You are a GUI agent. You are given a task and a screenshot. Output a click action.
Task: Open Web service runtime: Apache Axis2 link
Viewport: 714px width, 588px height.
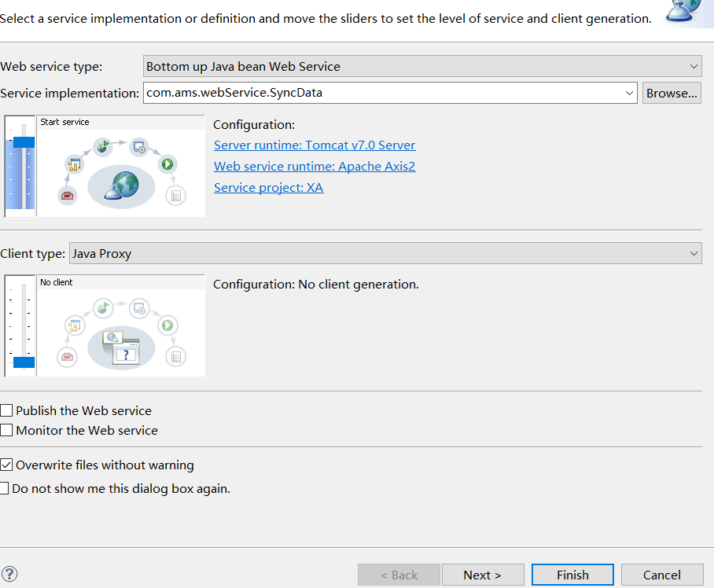point(315,167)
